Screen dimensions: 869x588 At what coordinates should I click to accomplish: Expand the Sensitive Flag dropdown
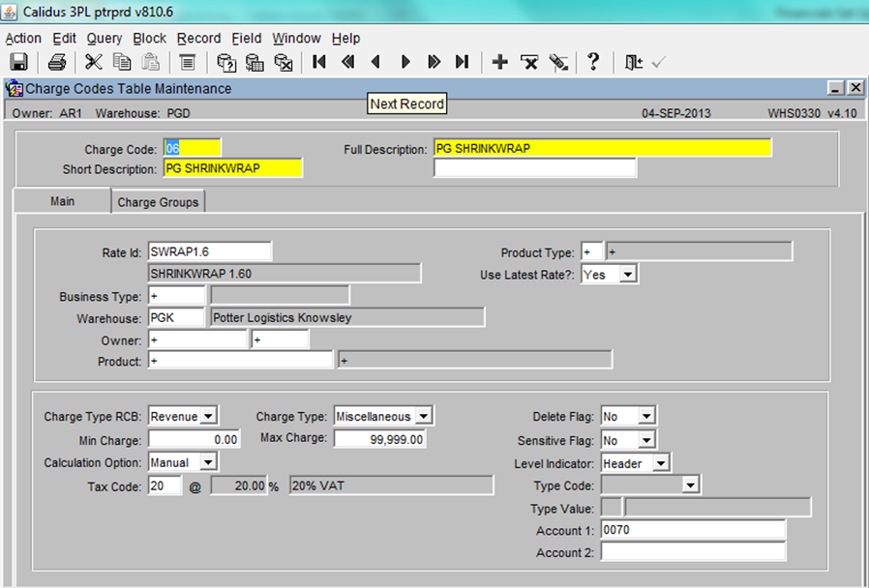pyautogui.click(x=646, y=440)
